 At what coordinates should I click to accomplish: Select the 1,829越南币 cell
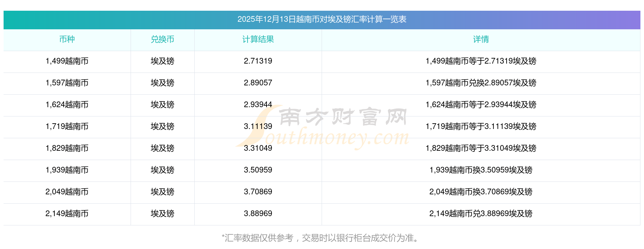67,148
